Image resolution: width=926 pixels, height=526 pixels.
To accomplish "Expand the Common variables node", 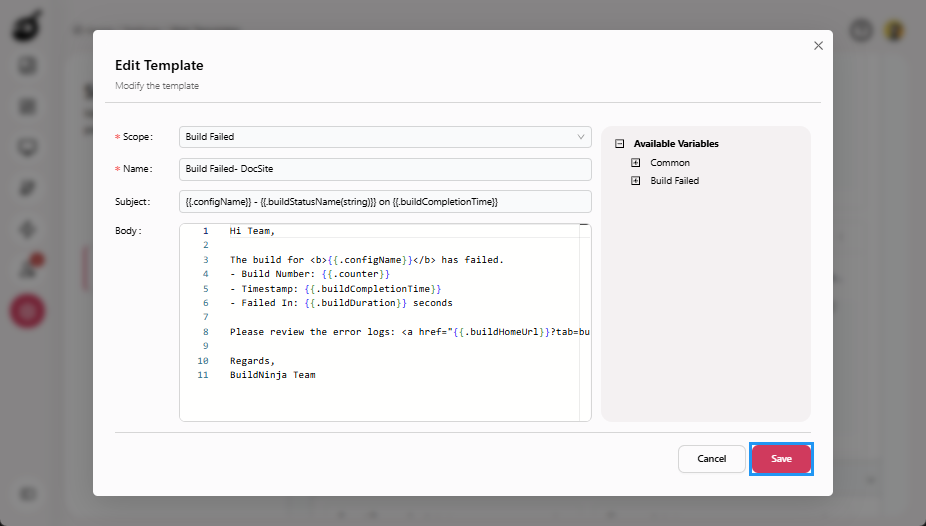I will [635, 162].
